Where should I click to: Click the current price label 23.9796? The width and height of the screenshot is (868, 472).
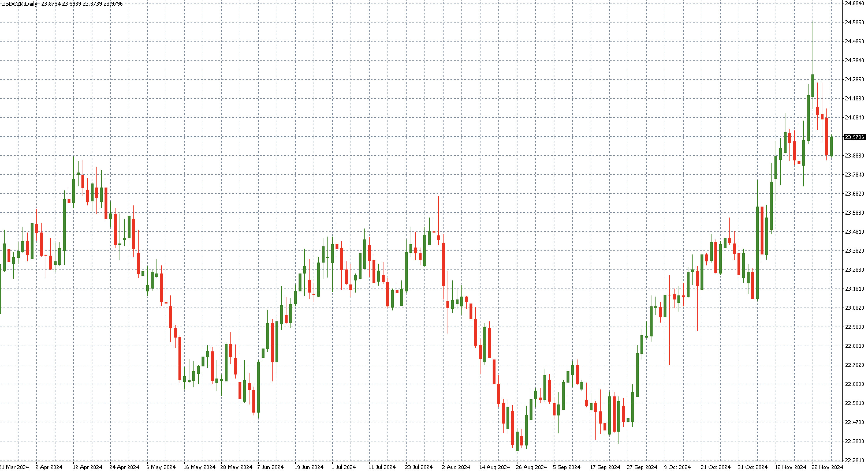click(x=854, y=137)
